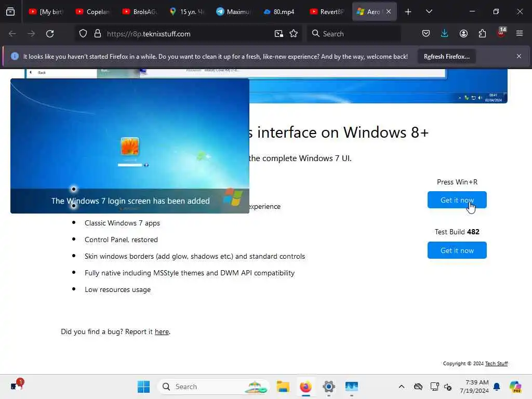Click Get it now under Press Win+R

(457, 200)
